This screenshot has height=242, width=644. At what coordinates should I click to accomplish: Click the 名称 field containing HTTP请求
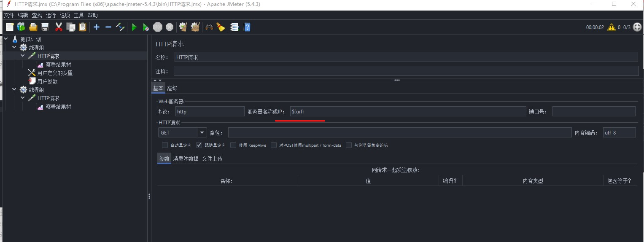(x=406, y=57)
